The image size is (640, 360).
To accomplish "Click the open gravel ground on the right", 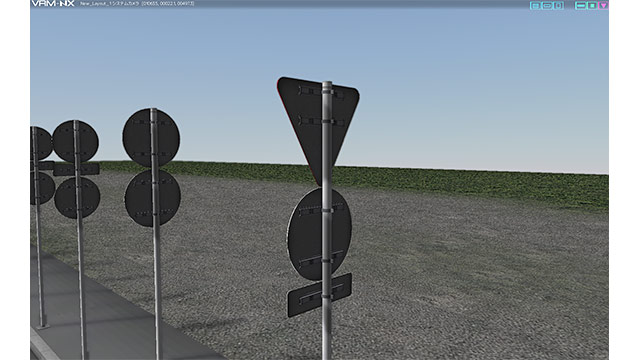I will [469, 278].
